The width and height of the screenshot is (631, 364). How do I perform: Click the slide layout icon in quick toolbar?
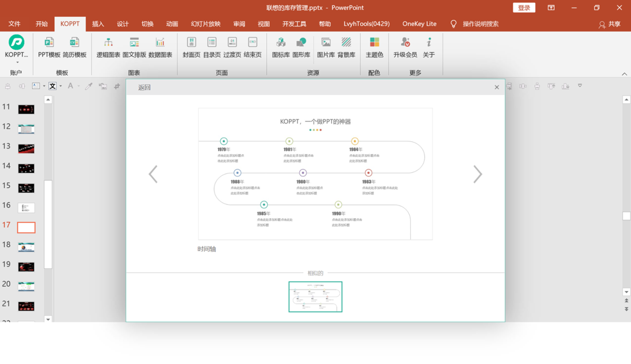pyautogui.click(x=36, y=86)
